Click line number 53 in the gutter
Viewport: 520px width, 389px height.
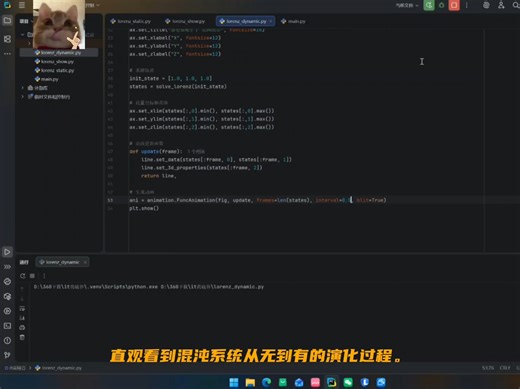[x=110, y=200]
